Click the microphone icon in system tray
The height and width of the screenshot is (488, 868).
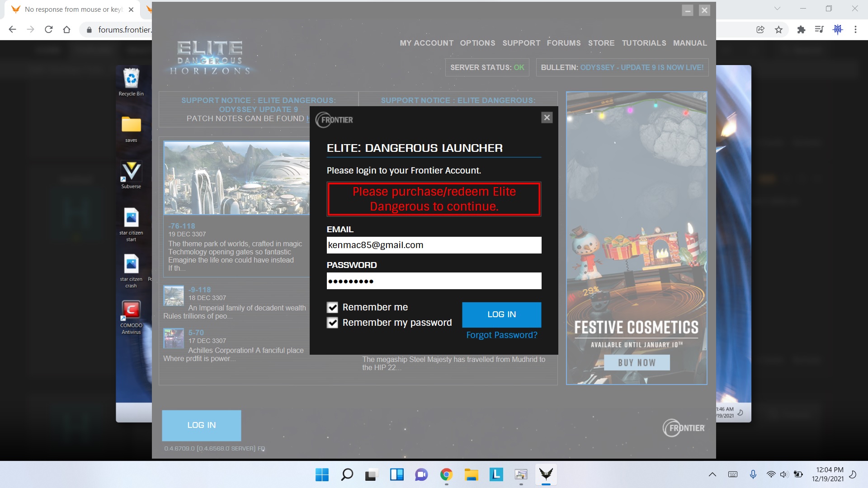[753, 474]
